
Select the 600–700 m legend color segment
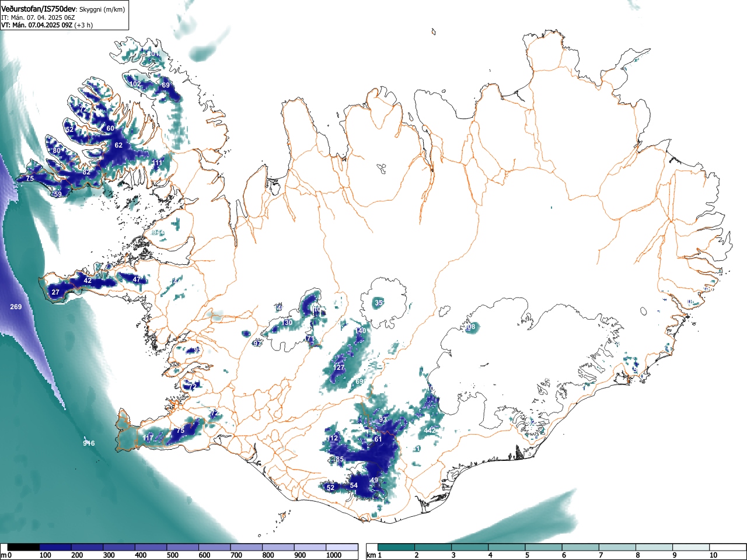click(215, 547)
